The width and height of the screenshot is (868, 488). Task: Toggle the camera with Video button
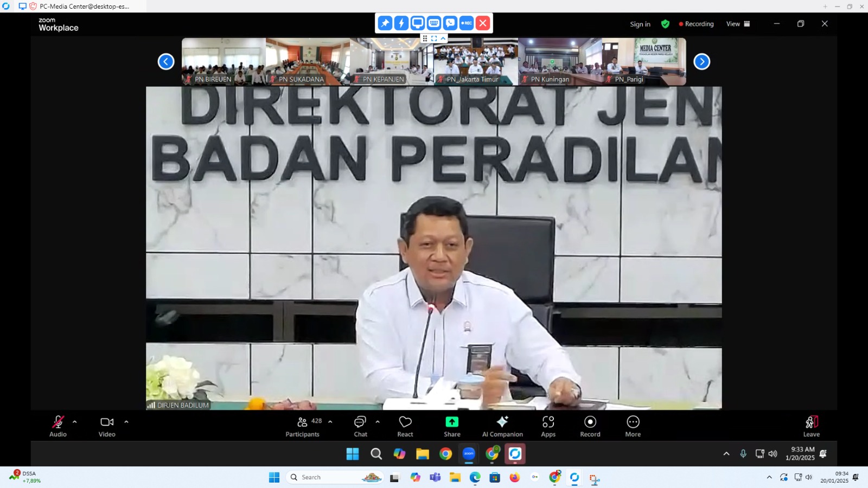pos(107,426)
